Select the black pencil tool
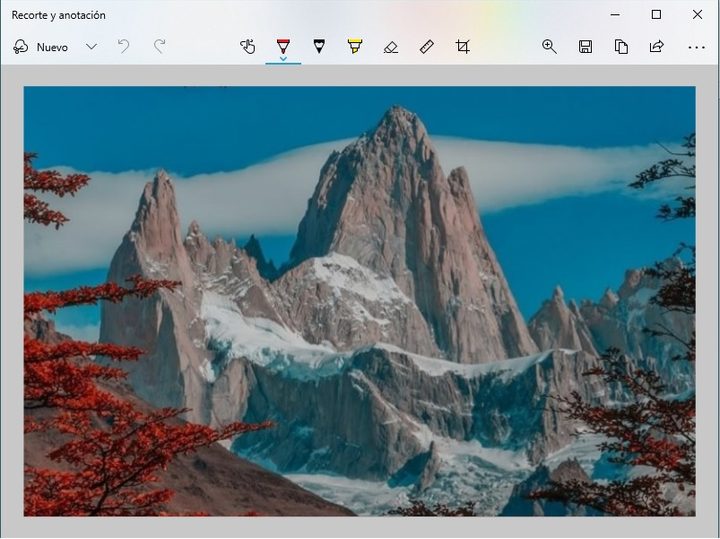 319,46
